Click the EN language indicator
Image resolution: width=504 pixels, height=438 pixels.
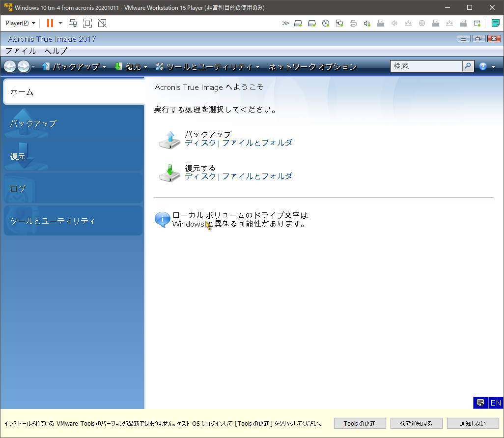click(496, 403)
